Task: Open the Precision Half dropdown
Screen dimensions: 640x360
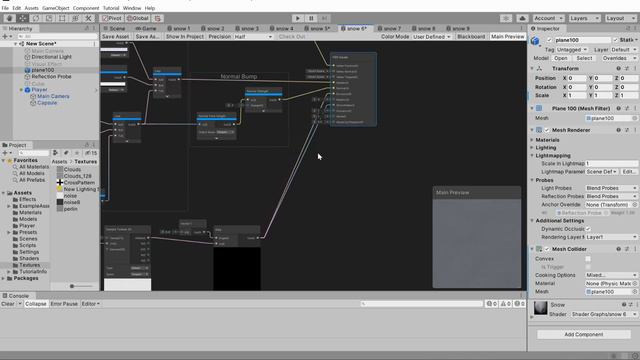Action: click(253, 37)
